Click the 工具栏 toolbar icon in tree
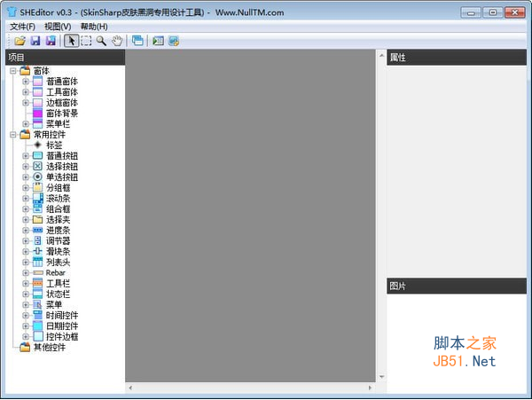Image resolution: width=532 pixels, height=400 pixels. tap(37, 283)
